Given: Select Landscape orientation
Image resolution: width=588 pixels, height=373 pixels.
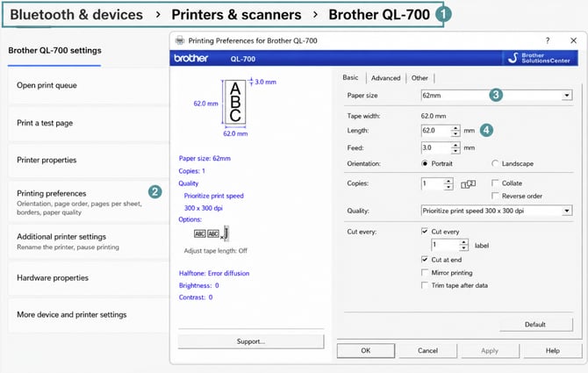Looking at the screenshot, I should (495, 163).
